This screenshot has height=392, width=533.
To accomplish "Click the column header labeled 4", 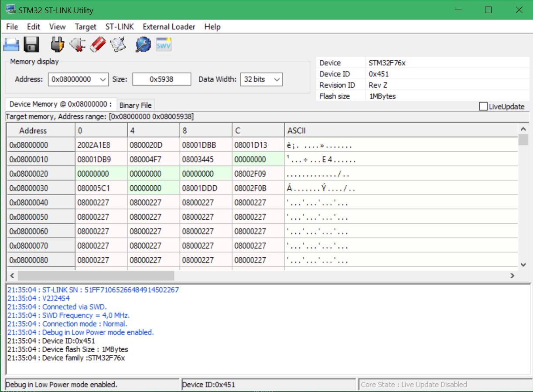I will 154,130.
